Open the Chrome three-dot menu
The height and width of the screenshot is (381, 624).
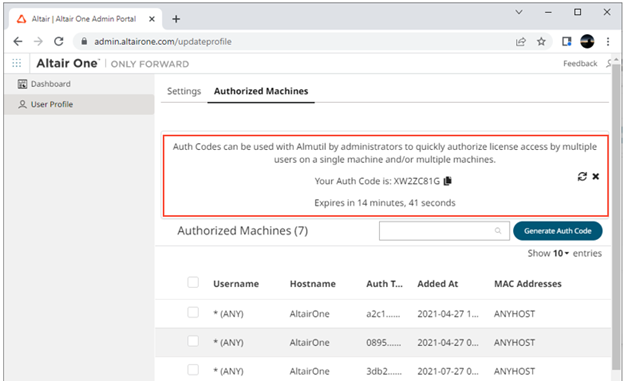[608, 41]
